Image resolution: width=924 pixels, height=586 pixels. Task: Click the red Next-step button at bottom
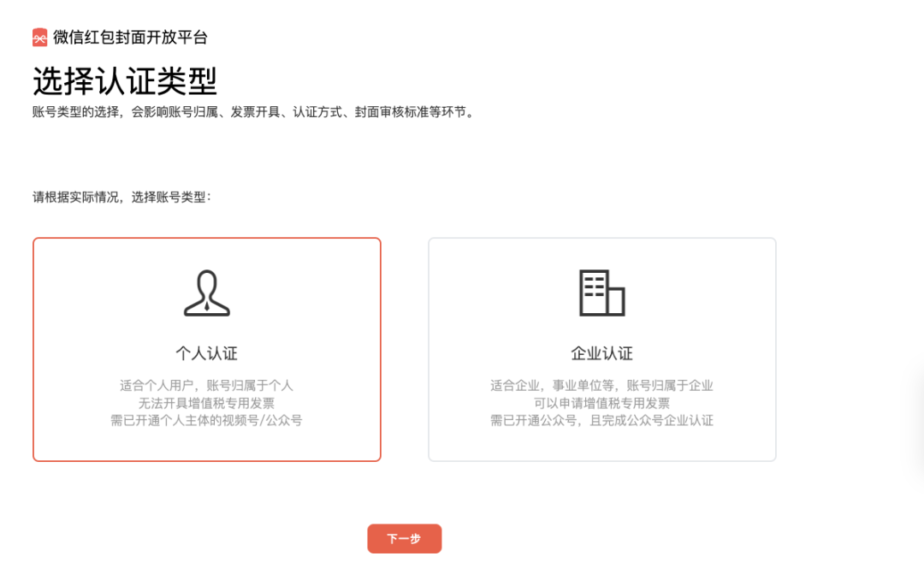(x=404, y=538)
